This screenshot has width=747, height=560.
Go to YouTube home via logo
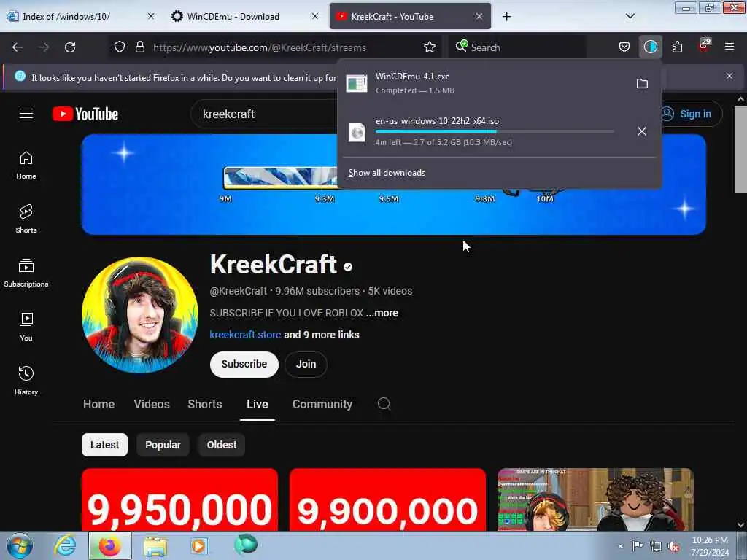(85, 114)
